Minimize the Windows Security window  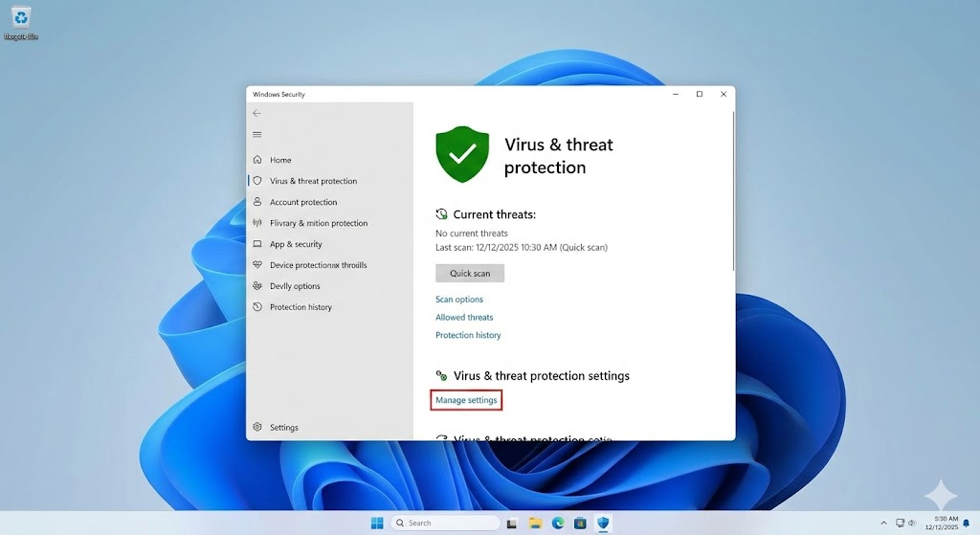coord(676,95)
